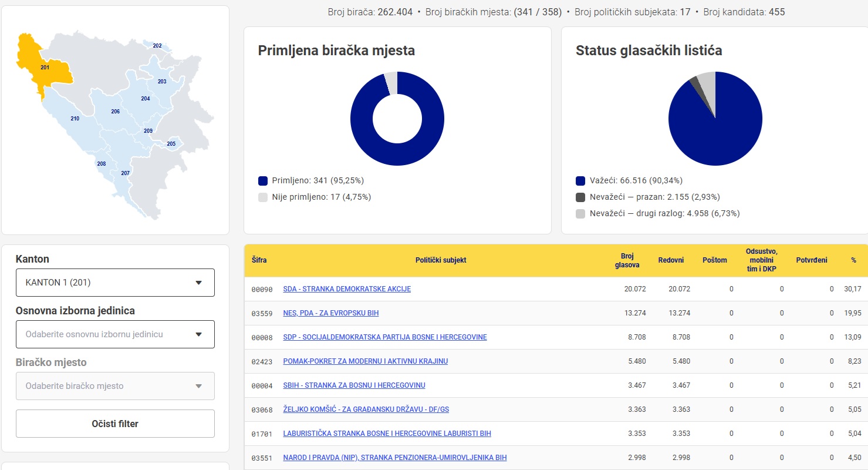
Task: Open SDA - Stranka Demokratske Akcije link
Action: click(347, 289)
